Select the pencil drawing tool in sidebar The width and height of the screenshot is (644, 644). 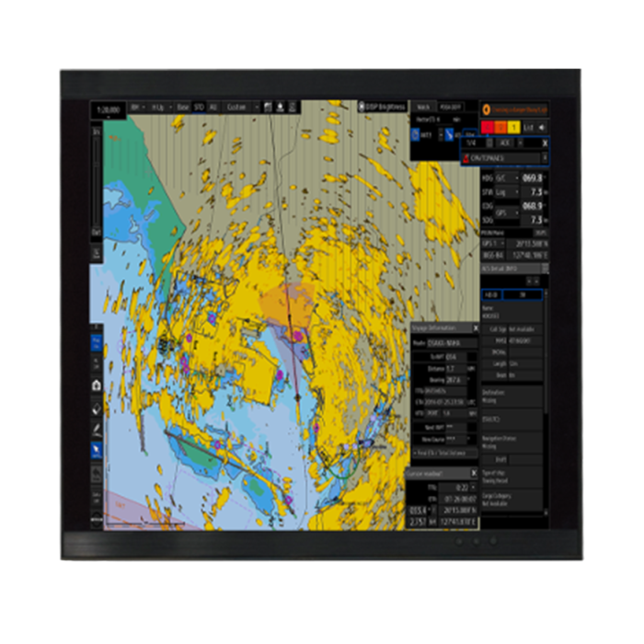pos(97,429)
